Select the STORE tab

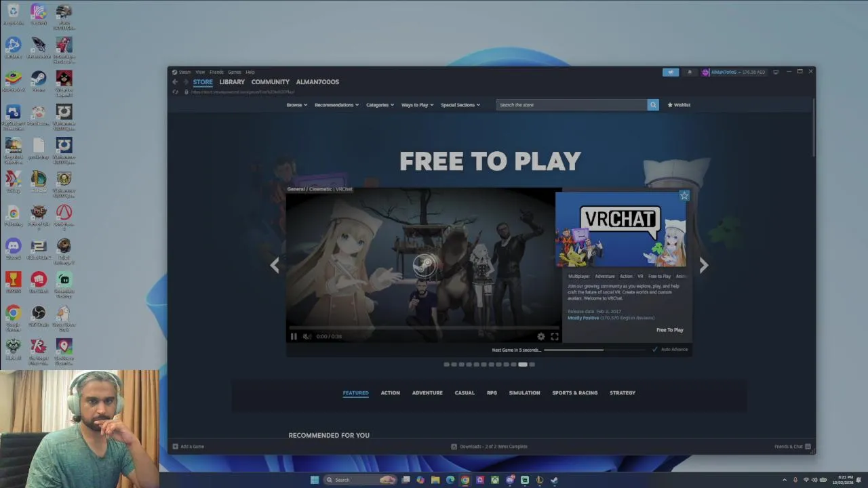click(x=203, y=82)
